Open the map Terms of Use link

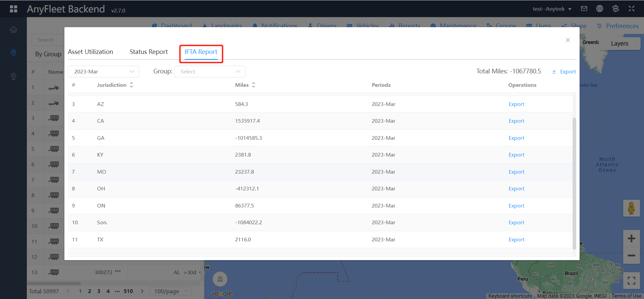[x=626, y=296]
